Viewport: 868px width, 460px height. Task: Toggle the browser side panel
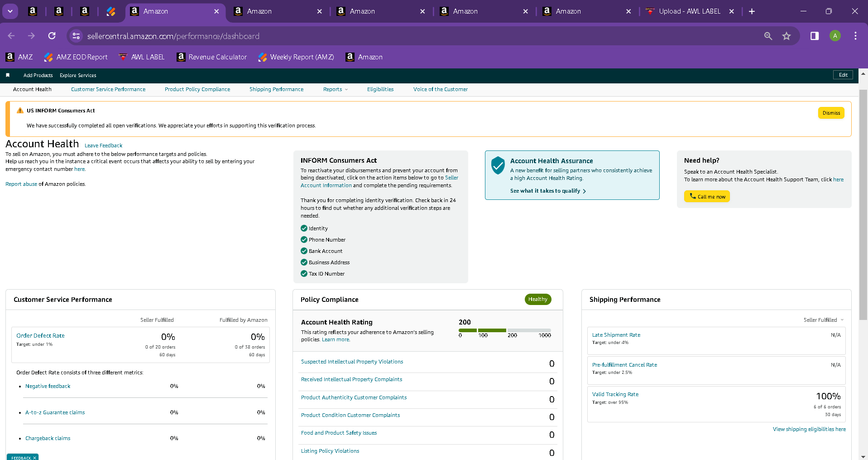pyautogui.click(x=815, y=36)
